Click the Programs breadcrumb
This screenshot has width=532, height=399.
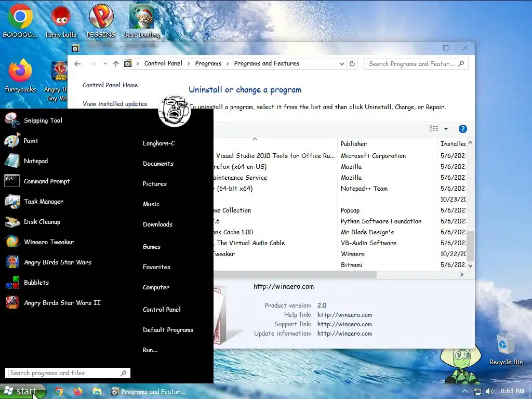point(208,63)
